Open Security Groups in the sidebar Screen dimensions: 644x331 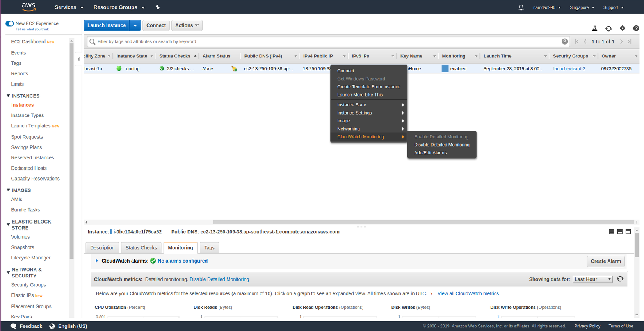point(28,285)
